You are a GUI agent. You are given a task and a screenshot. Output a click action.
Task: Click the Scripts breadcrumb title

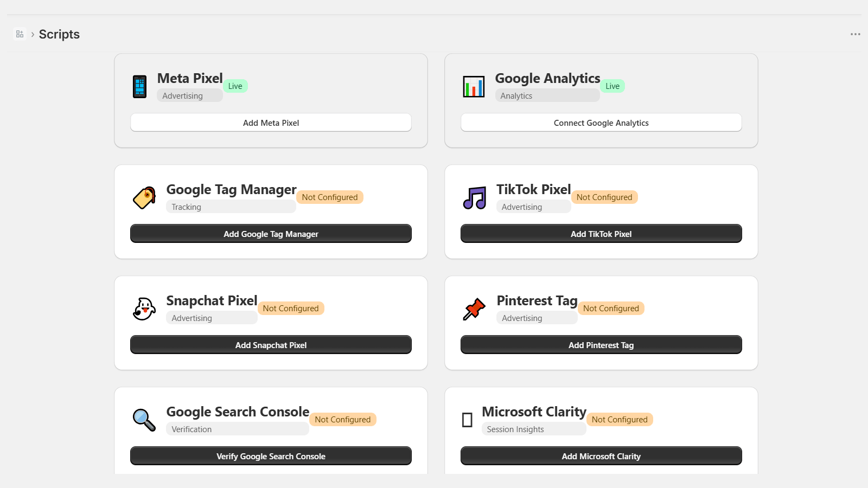[59, 34]
